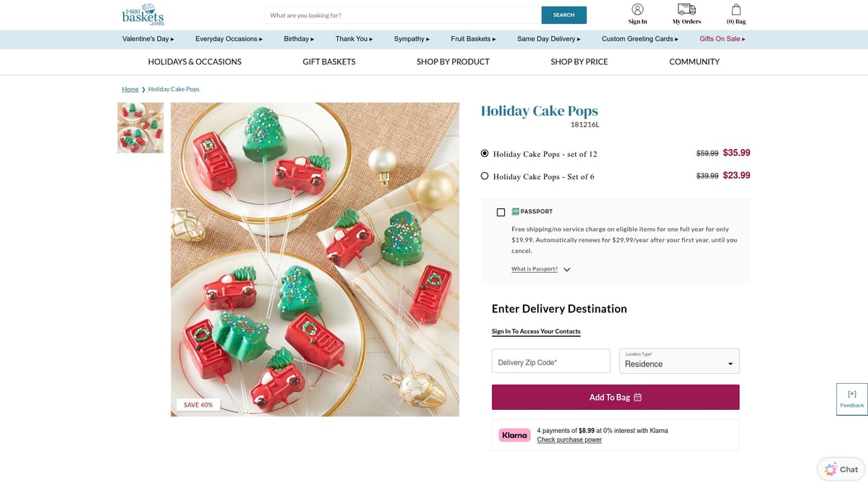Open the Valentine's Day menu
Image resolution: width=868 pixels, height=488 pixels.
[146, 39]
